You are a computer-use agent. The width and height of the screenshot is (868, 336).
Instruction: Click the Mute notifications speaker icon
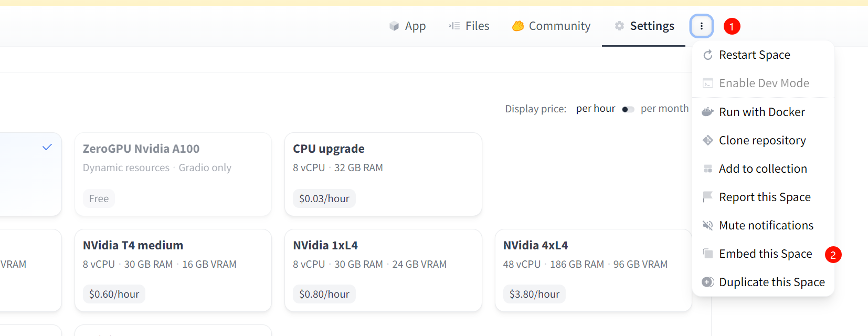click(x=708, y=225)
